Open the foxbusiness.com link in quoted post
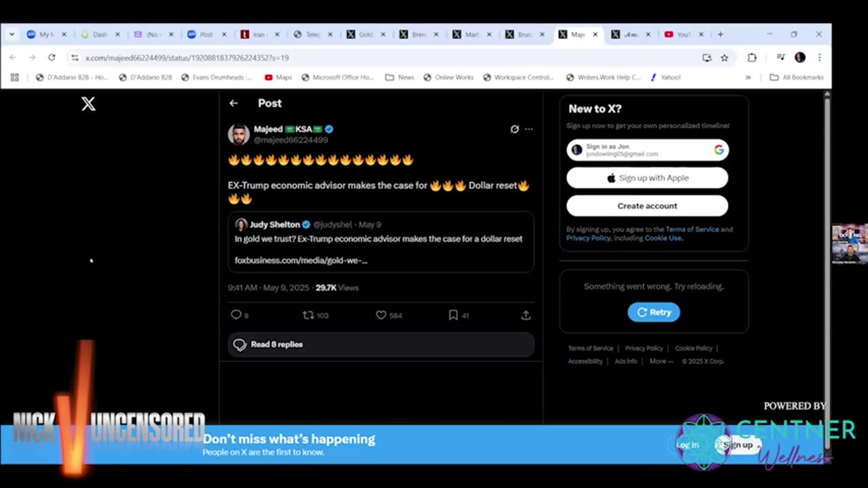Screen dimensions: 868x488 click(x=301, y=260)
